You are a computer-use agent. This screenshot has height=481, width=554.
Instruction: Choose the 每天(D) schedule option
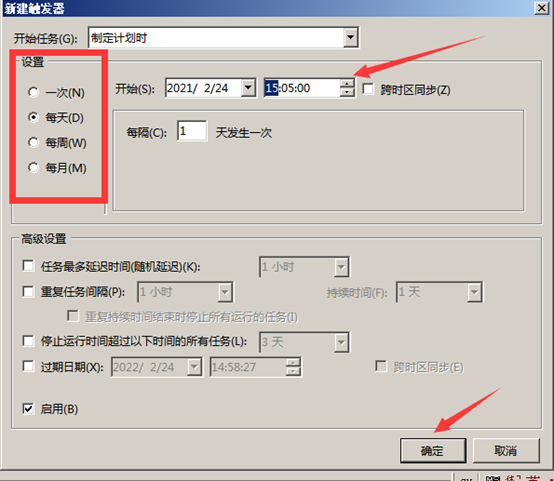[34, 117]
